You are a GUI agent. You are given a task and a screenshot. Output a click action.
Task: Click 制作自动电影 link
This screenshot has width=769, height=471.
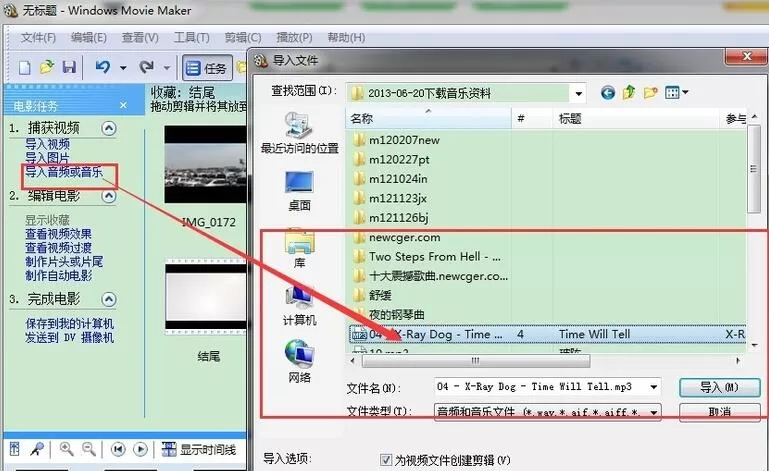(58, 275)
